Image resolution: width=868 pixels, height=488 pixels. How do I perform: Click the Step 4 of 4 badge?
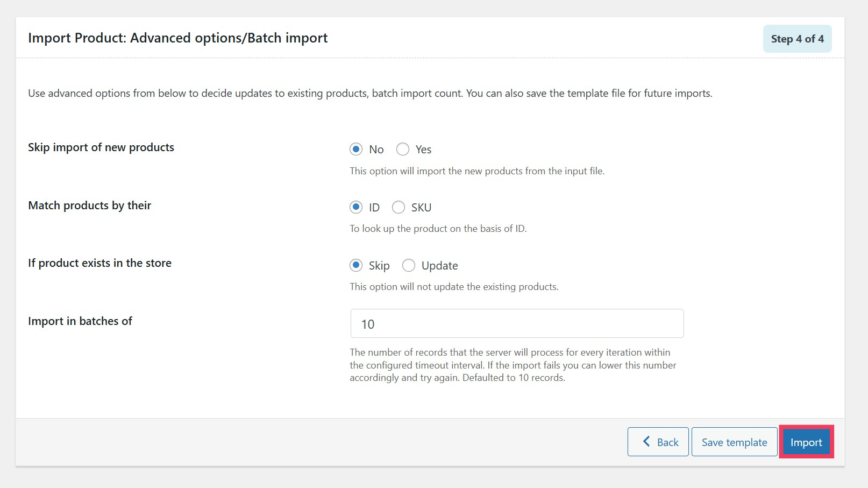pos(797,38)
